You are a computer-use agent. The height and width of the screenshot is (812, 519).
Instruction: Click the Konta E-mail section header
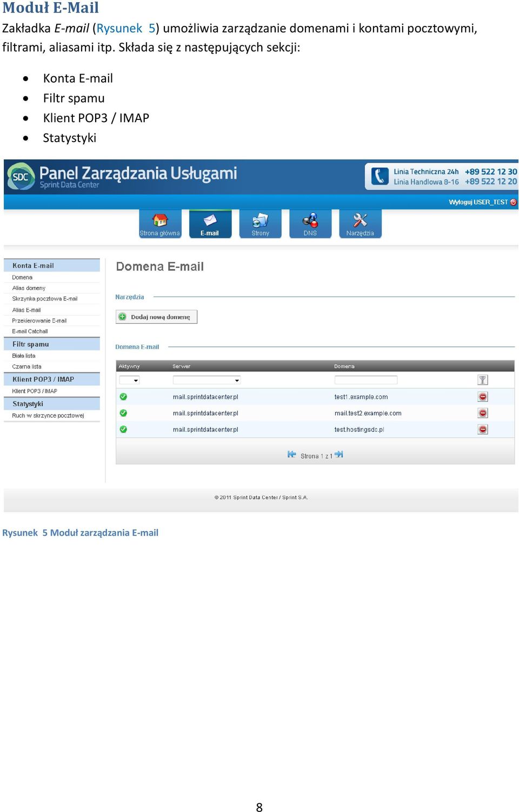(52, 265)
